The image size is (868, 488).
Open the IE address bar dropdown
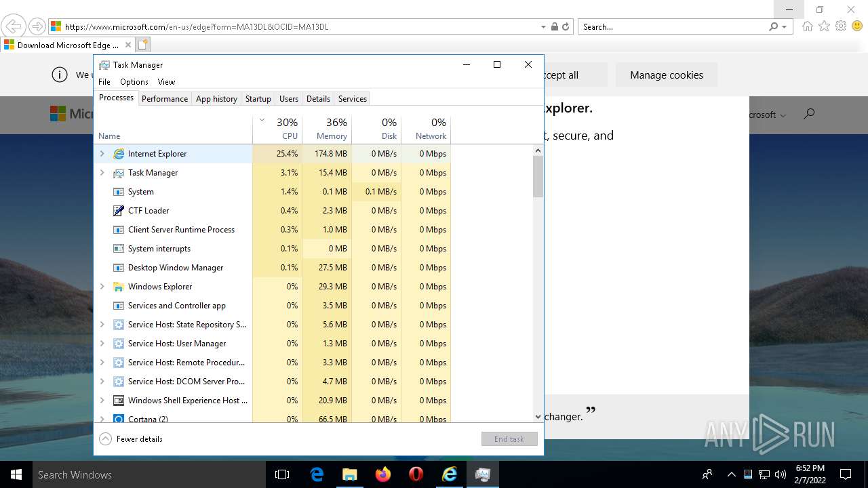543,27
